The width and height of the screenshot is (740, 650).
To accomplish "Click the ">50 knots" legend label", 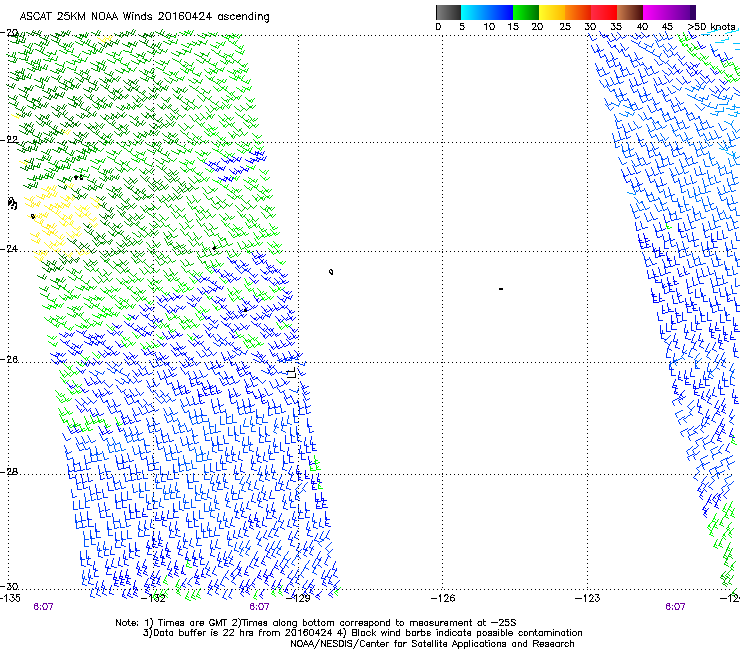I will click(711, 27).
